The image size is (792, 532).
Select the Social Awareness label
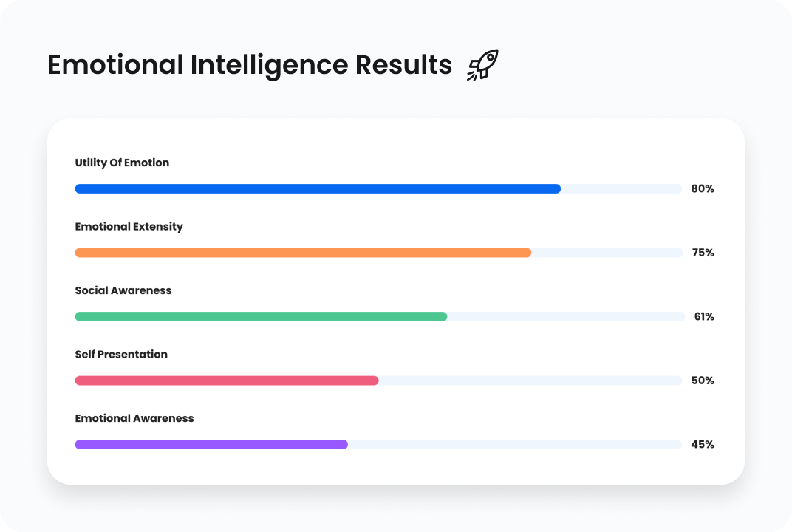[123, 290]
